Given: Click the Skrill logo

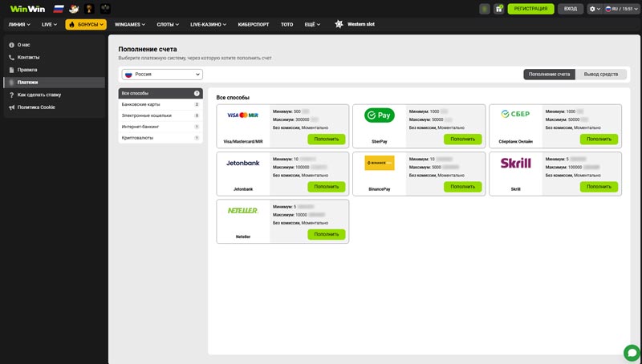Looking at the screenshot, I should click(x=515, y=164).
